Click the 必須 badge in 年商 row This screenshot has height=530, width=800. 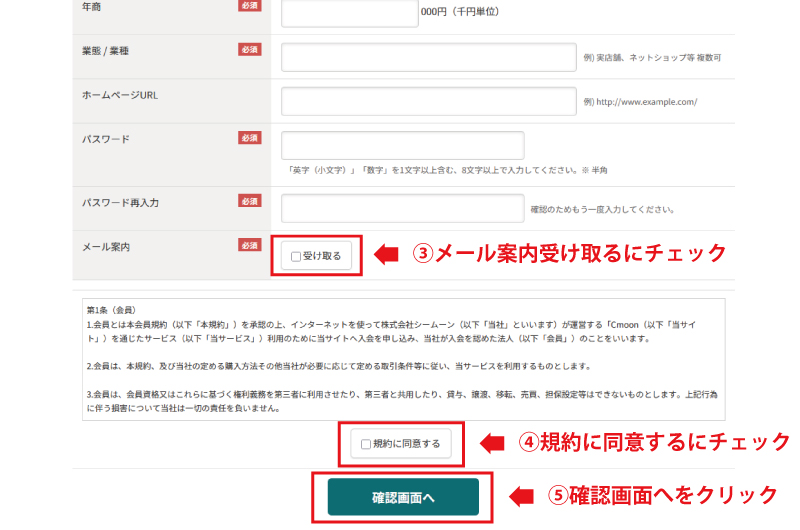pyautogui.click(x=249, y=6)
